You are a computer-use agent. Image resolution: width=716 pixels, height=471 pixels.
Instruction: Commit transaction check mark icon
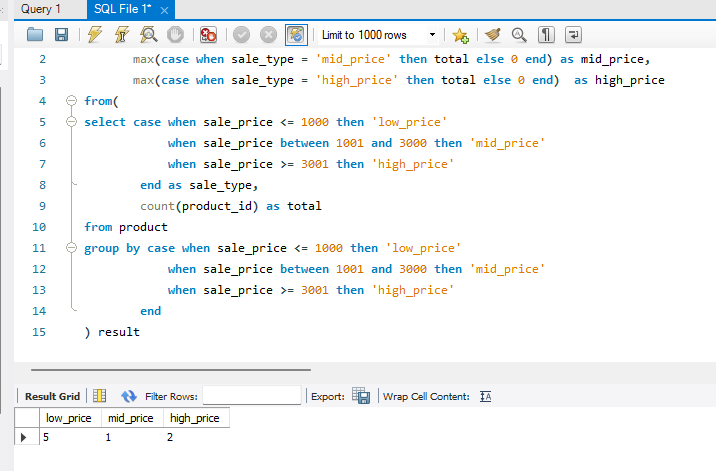(x=241, y=35)
